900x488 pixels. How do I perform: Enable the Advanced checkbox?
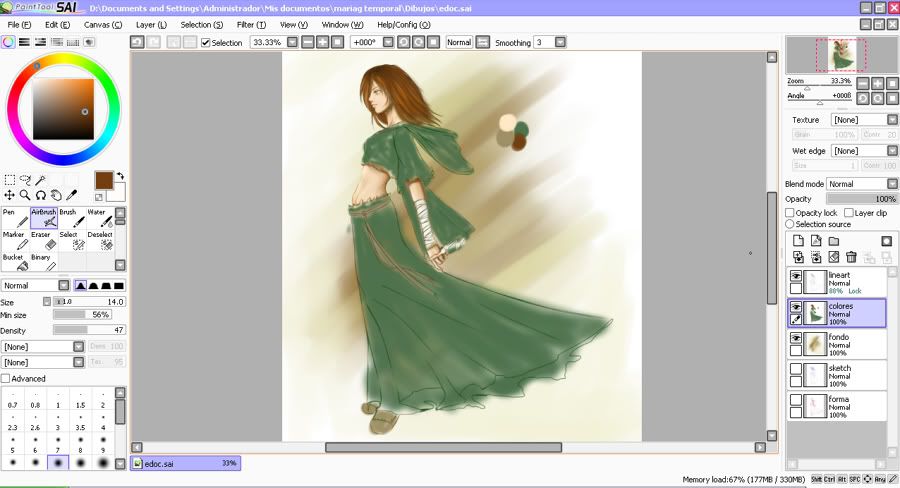6,378
